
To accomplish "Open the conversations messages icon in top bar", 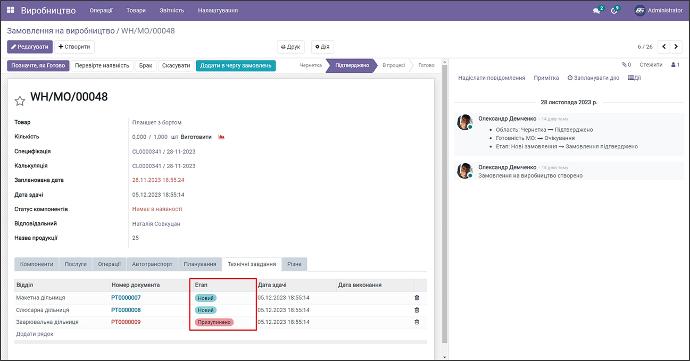I will click(597, 10).
